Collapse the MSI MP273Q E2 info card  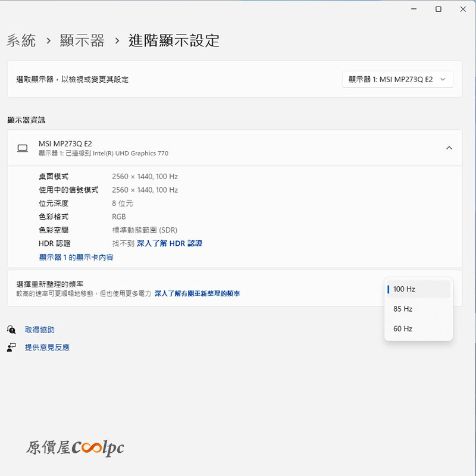[449, 148]
